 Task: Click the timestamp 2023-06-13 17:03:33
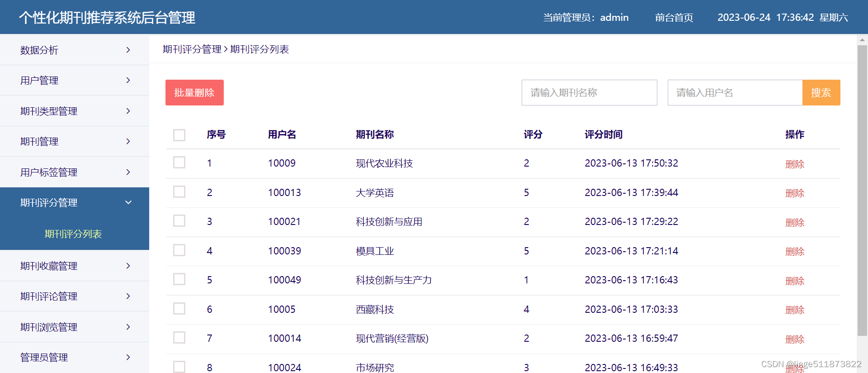[x=632, y=310]
